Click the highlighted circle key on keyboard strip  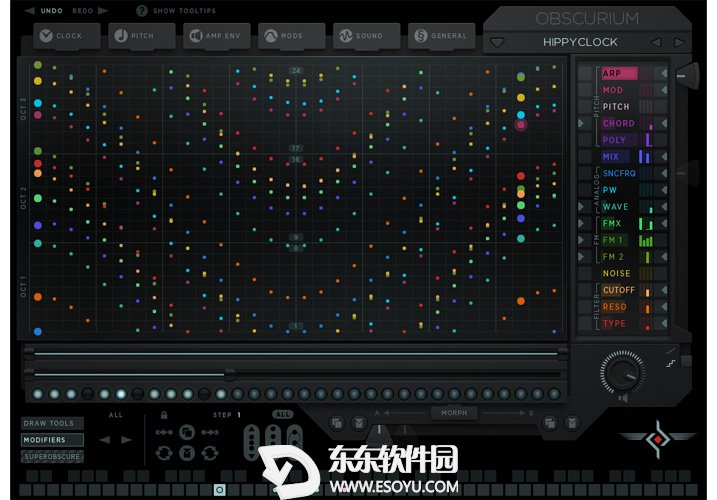[219, 490]
